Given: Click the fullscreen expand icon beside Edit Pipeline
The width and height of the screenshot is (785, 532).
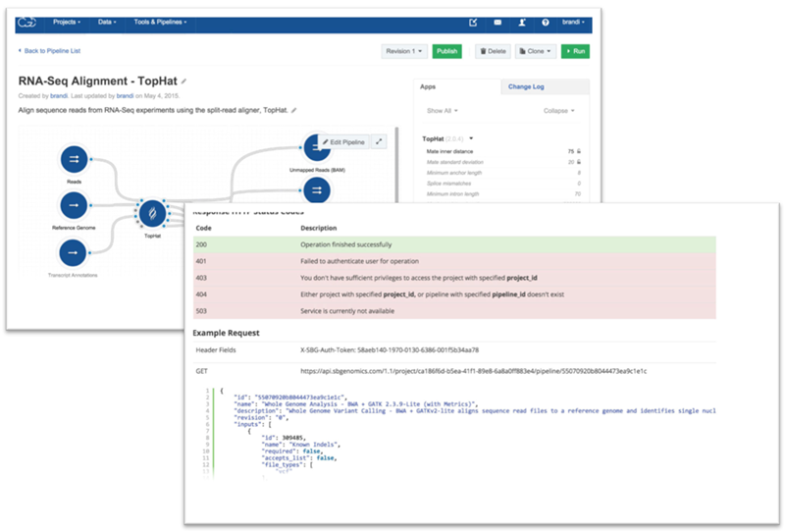Looking at the screenshot, I should pyautogui.click(x=380, y=142).
